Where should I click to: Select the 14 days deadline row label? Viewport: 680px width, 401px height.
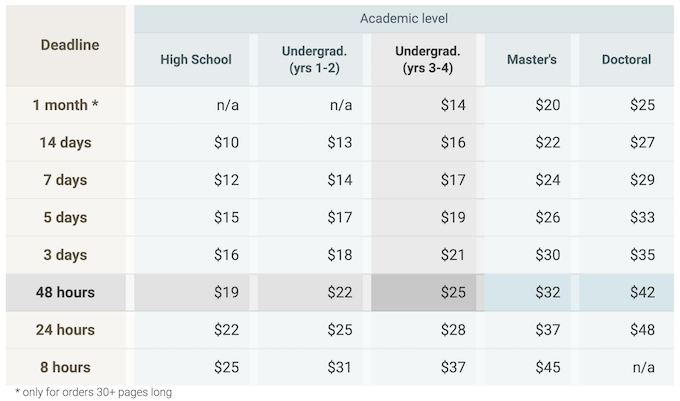pos(65,143)
